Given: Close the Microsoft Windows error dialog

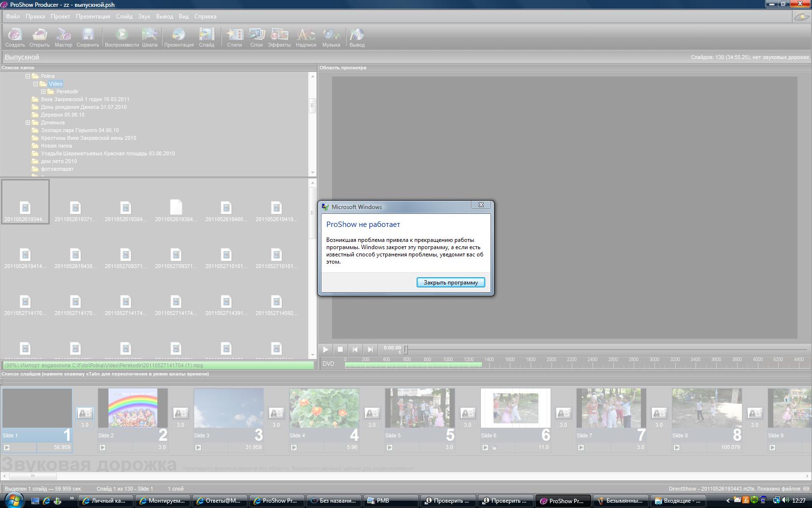Looking at the screenshot, I should (x=481, y=205).
